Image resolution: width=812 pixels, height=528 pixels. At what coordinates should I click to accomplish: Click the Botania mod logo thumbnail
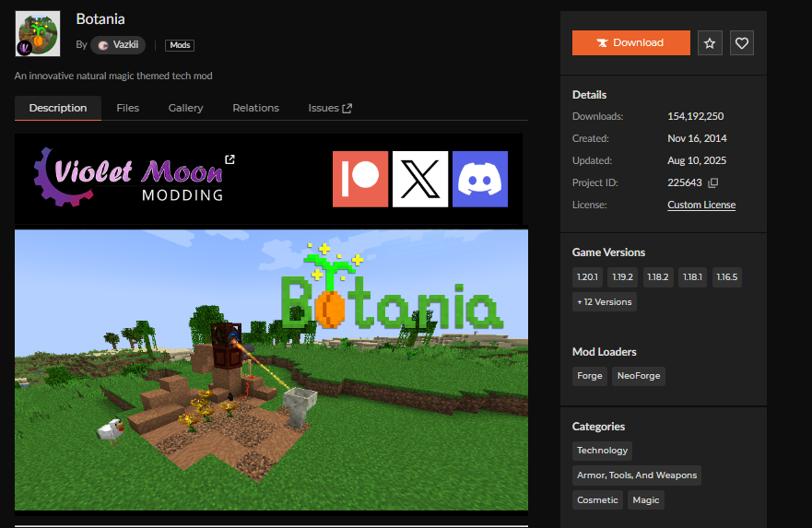[x=38, y=33]
